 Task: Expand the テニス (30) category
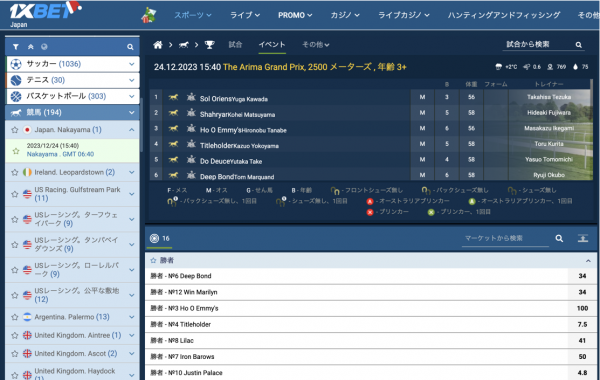pos(132,80)
